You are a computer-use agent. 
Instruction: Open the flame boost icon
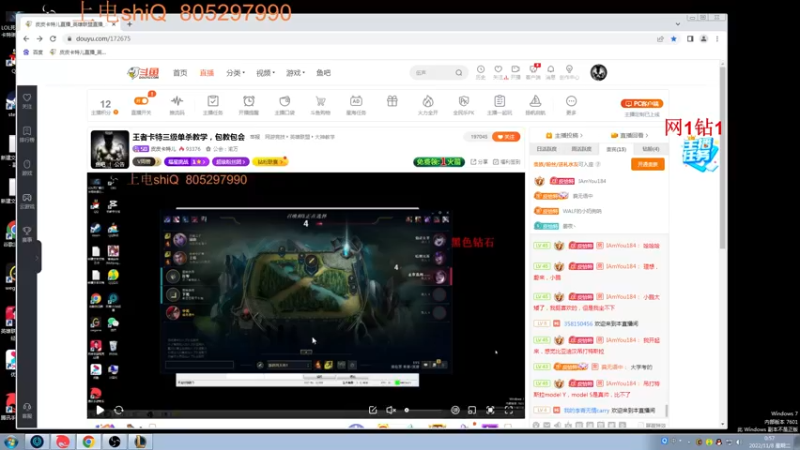pyautogui.click(x=428, y=105)
